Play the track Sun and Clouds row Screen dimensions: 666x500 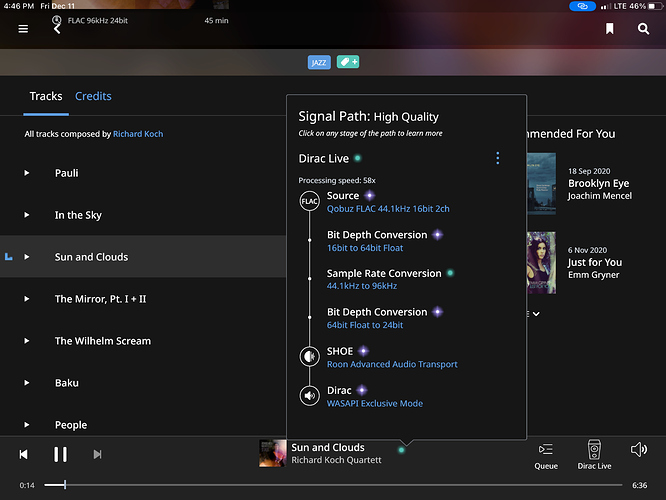[x=27, y=257]
